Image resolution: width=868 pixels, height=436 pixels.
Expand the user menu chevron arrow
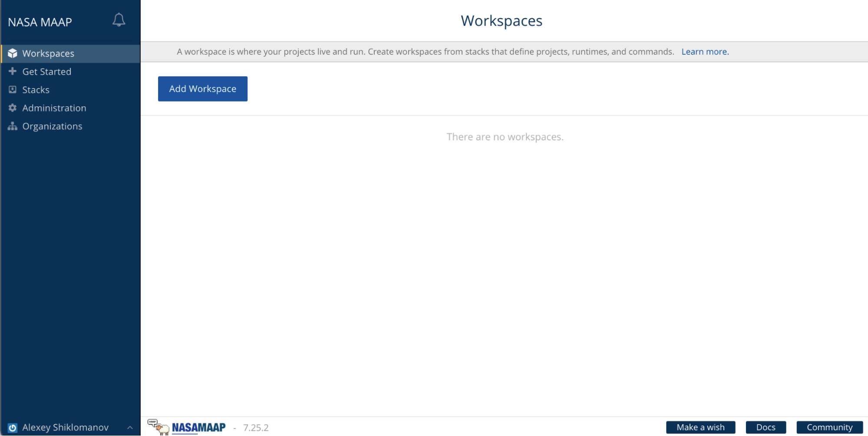(x=130, y=428)
